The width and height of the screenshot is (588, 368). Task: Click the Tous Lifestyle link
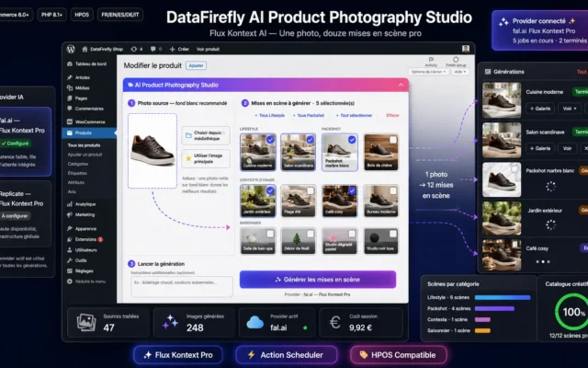pyautogui.click(x=269, y=115)
